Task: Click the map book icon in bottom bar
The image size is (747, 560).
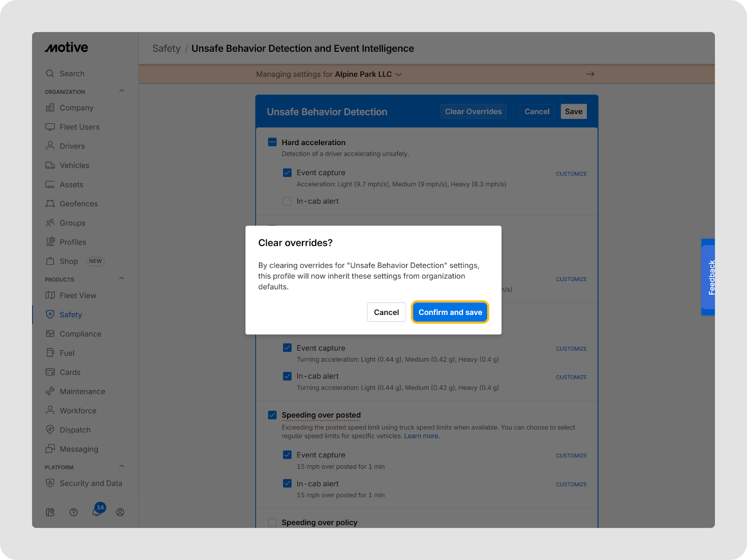Action: click(50, 512)
